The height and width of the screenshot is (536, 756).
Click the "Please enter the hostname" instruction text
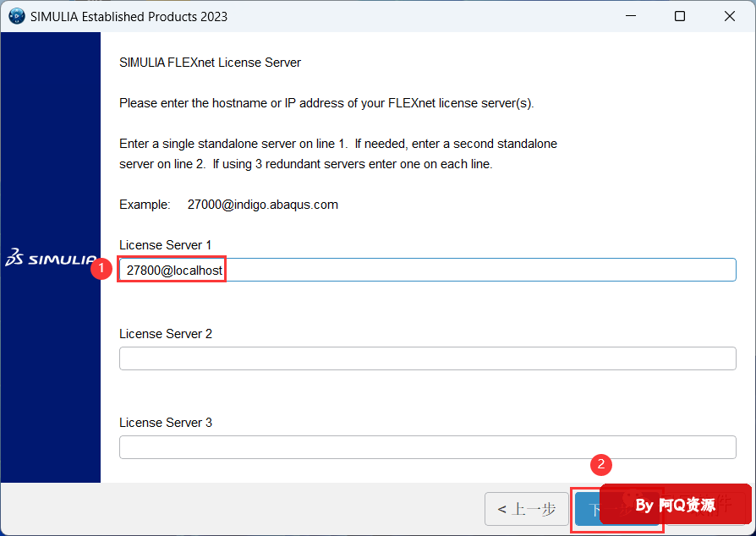pyautogui.click(x=326, y=103)
